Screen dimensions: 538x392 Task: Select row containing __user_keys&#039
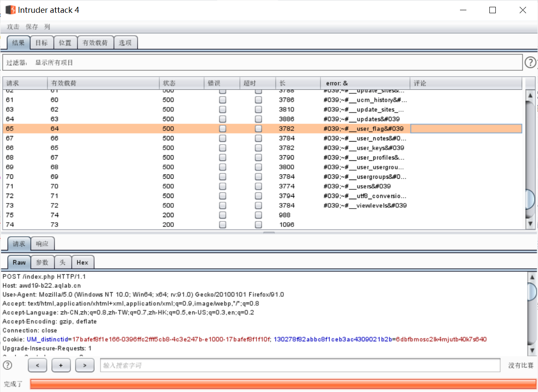click(x=263, y=148)
